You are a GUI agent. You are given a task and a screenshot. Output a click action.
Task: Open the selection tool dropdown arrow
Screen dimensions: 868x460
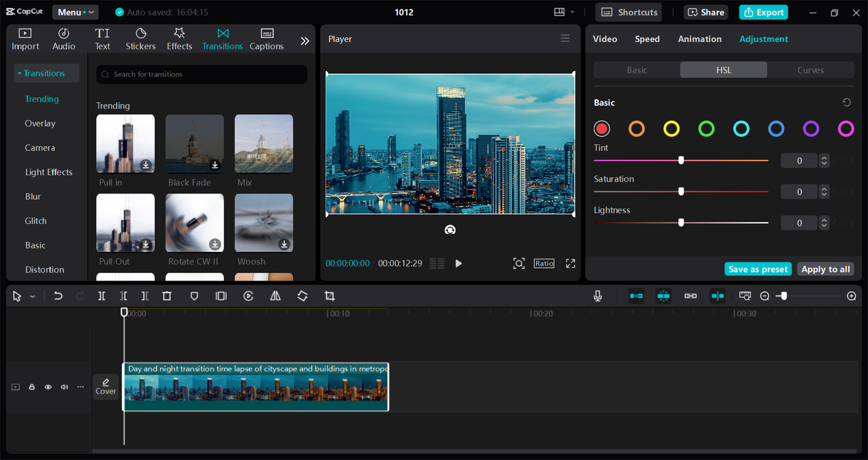pos(33,297)
